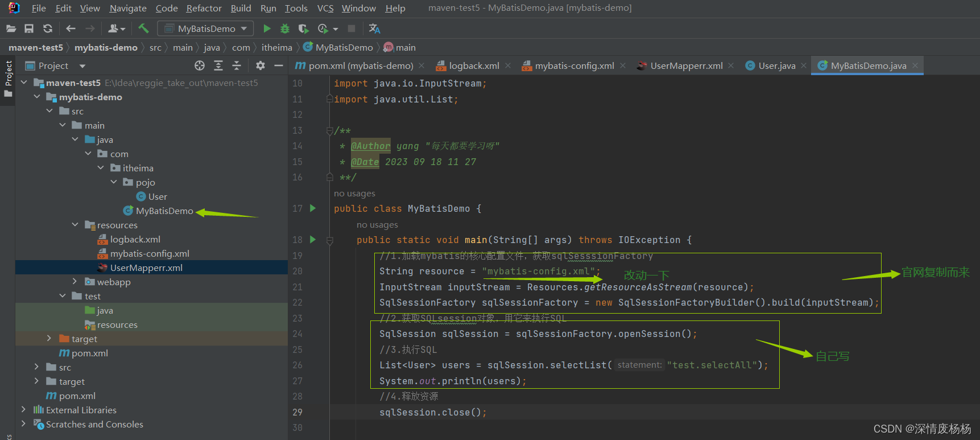Click the stop process square icon
Screen dimensions: 980x440
tap(352, 28)
